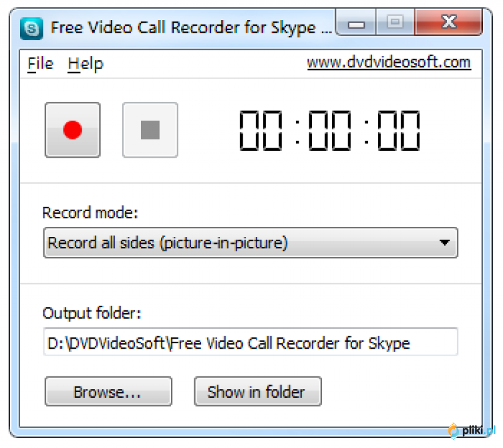Open the Help menu
Viewport: 503px width, 448px height.
(x=86, y=64)
